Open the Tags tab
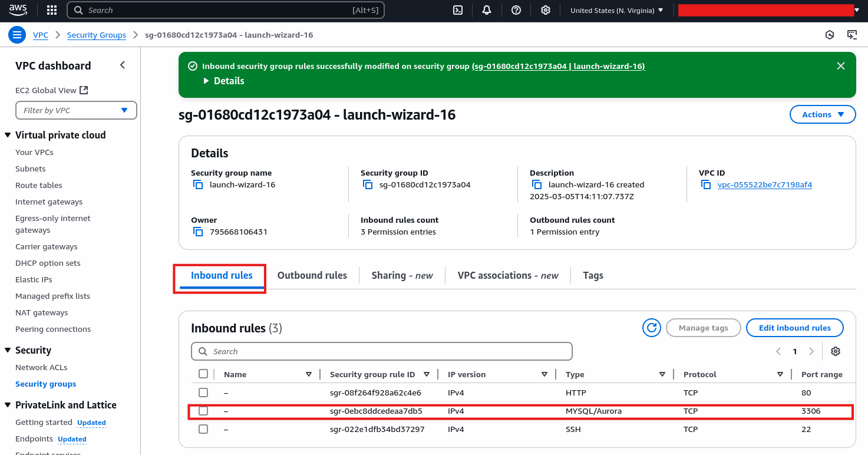The width and height of the screenshot is (868, 455). pyautogui.click(x=593, y=275)
